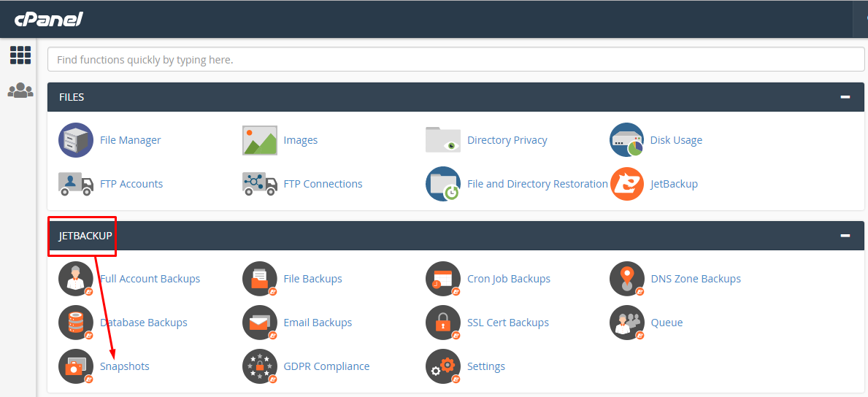Viewport: 868px width, 397px height.
Task: Click the FTP Connections truck icon
Action: [260, 184]
